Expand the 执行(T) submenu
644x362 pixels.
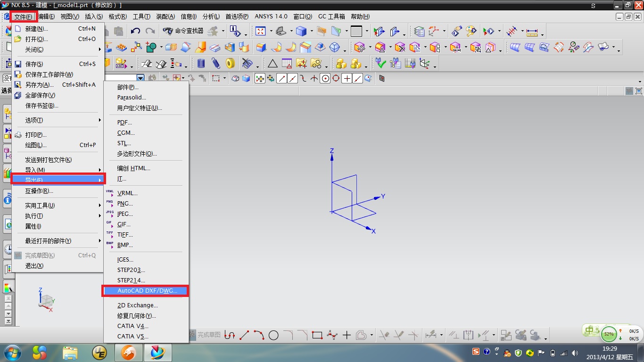[x=58, y=216]
